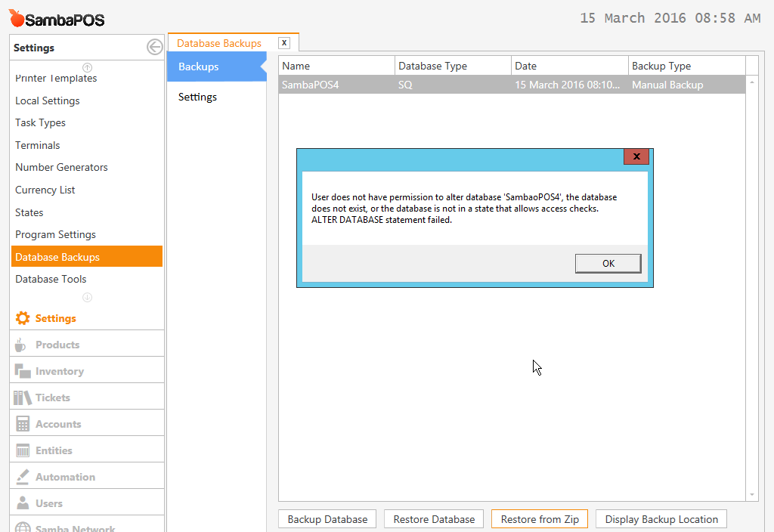Image resolution: width=774 pixels, height=532 pixels.
Task: Click the Entities icon
Action: [x=23, y=450]
